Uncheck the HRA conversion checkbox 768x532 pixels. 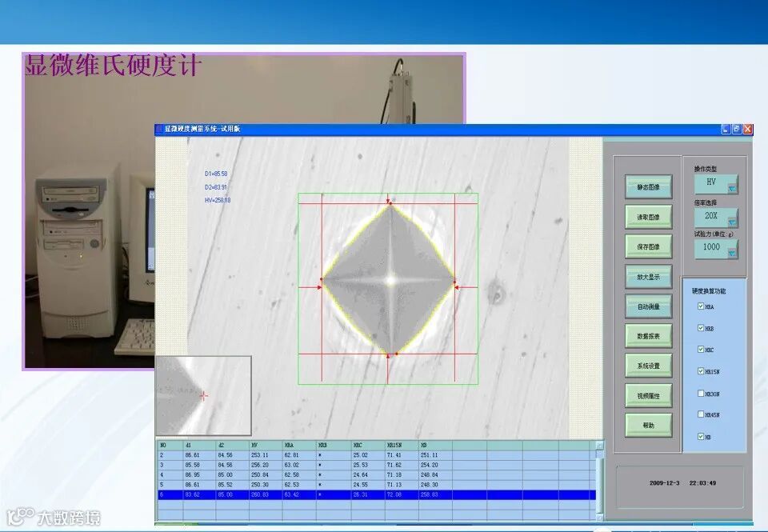[x=701, y=306]
